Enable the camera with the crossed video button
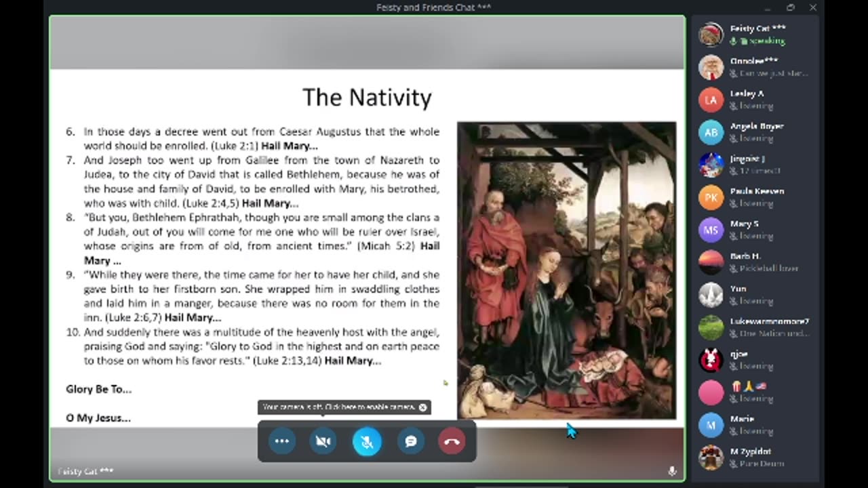This screenshot has width=868, height=488. (323, 441)
